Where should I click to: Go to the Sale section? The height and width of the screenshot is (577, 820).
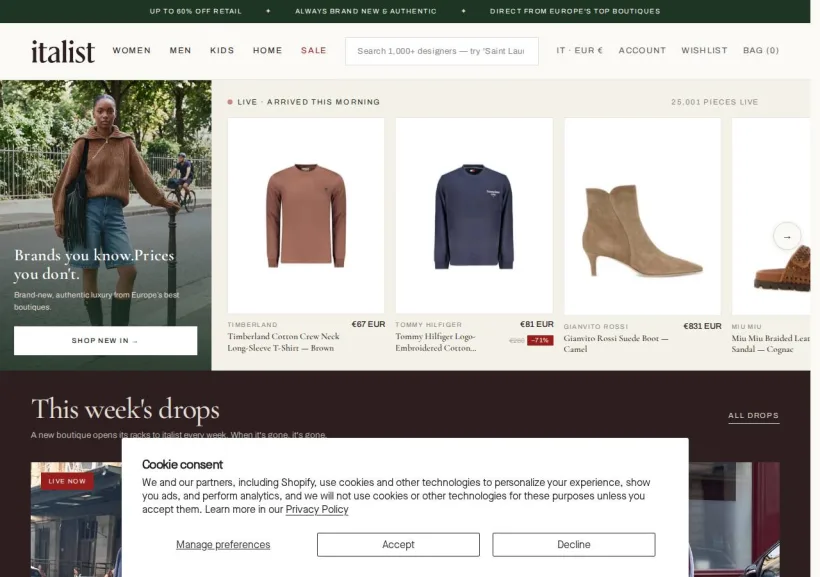pos(314,51)
